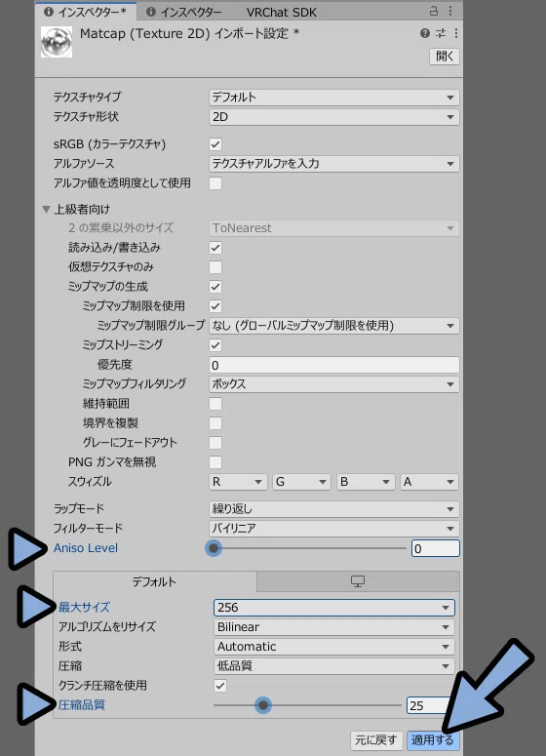Image resolution: width=546 pixels, height=756 pixels.
Task: Click the 圧縮品質 slider handle
Action: [x=263, y=705]
